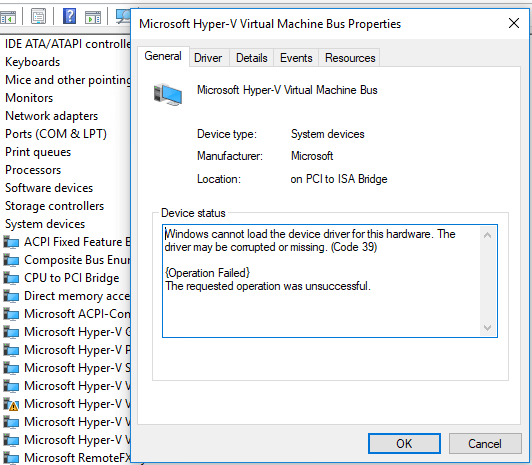Click the Device status scroll up arrow
Image resolution: width=532 pixels, height=465 pixels.
pyautogui.click(x=488, y=235)
